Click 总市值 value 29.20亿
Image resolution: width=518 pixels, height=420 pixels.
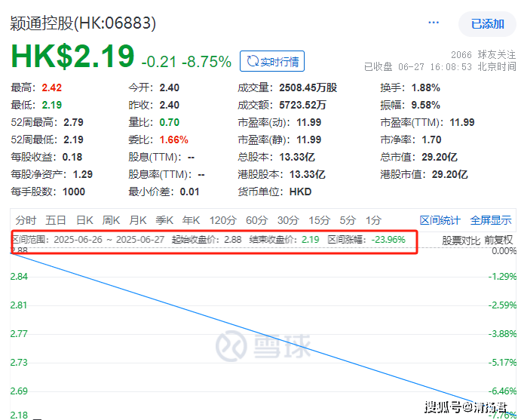pos(440,157)
